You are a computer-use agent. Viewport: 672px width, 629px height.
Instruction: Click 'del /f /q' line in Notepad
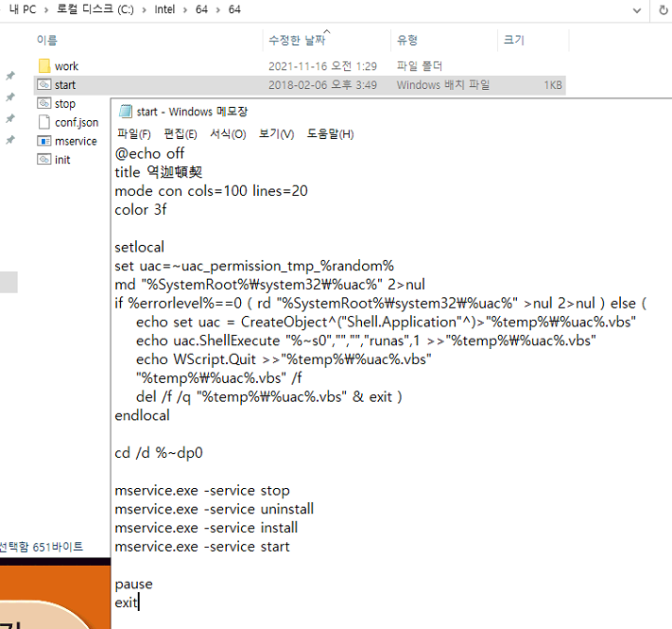pyautogui.click(x=269, y=397)
